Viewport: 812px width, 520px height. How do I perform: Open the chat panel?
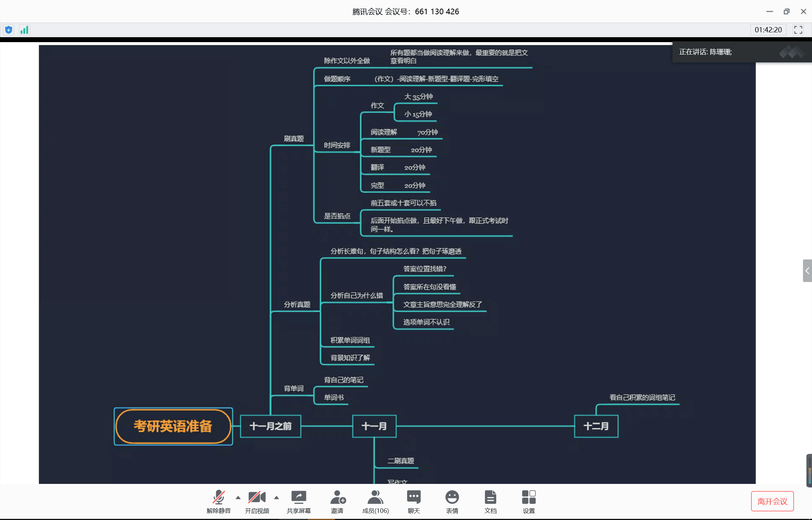(414, 497)
